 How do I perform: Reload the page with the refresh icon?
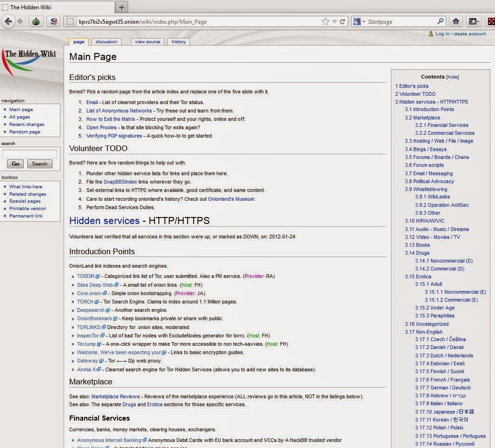pos(343,21)
